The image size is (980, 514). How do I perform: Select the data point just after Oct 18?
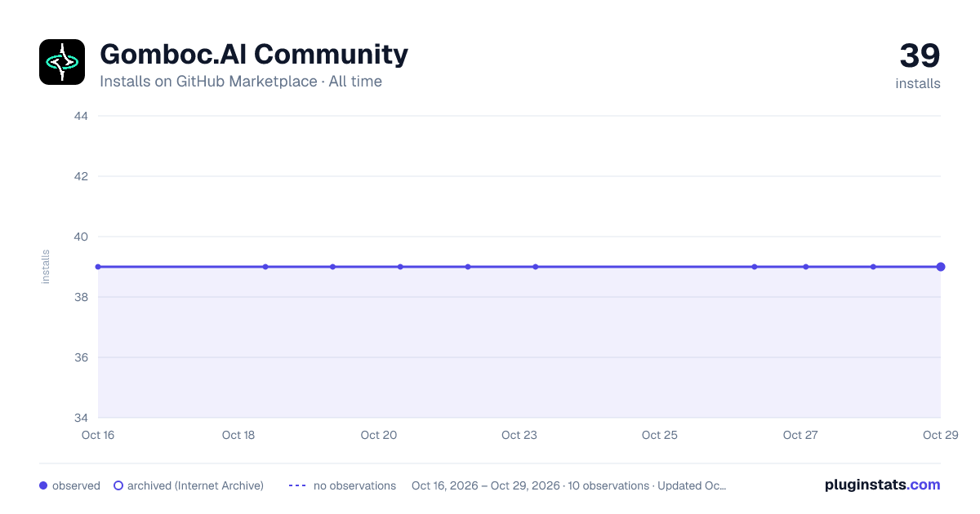pos(265,267)
